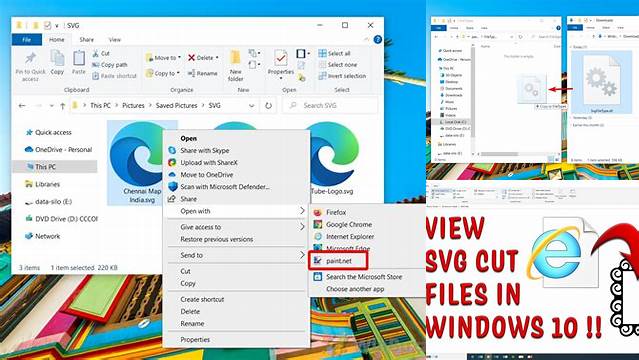Click the Up one level arrow
Image resolution: width=639 pixels, height=360 pixels.
click(62, 106)
